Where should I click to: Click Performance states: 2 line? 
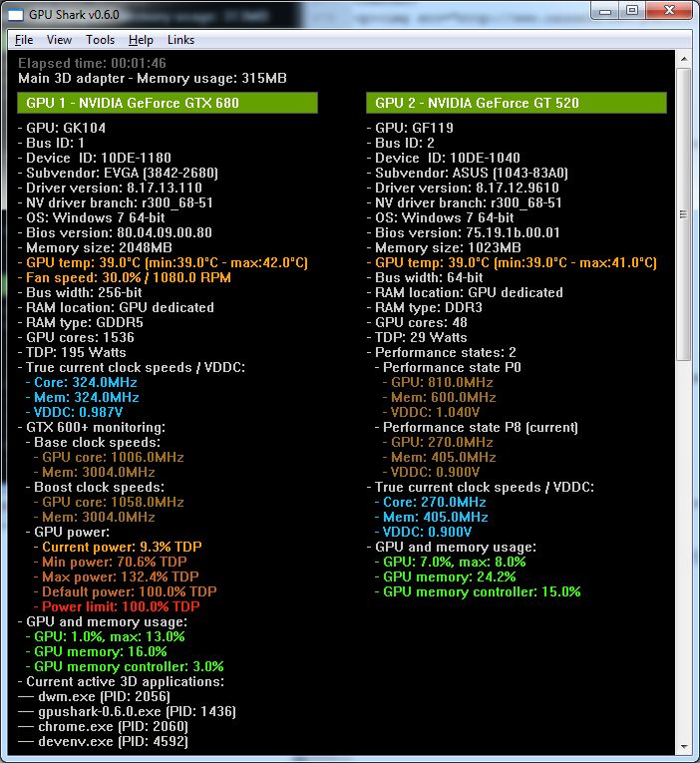point(441,352)
